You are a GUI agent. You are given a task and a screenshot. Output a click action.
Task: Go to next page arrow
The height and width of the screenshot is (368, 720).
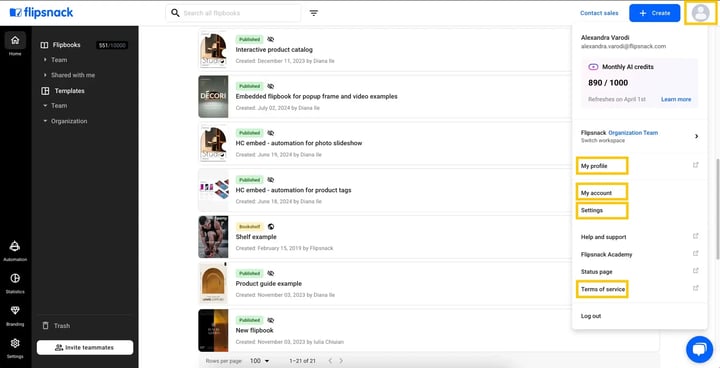341,361
